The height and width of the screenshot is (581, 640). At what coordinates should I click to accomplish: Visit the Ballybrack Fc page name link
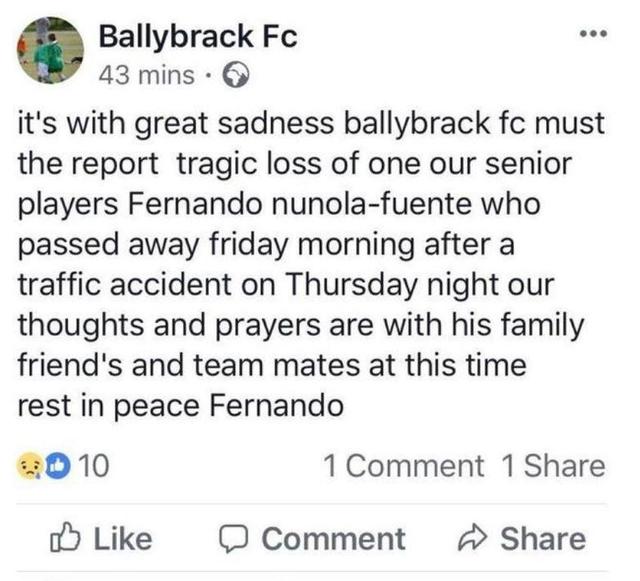(198, 36)
